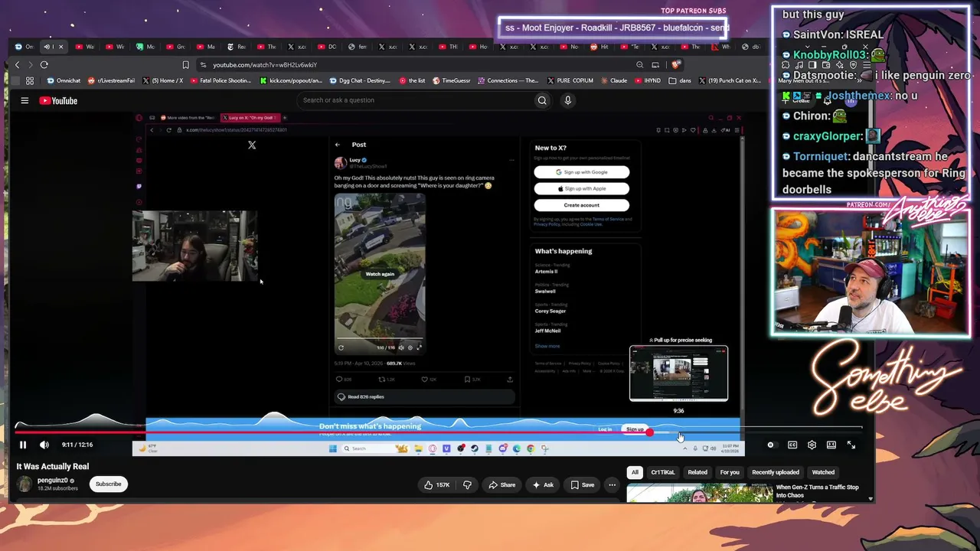Open the penguinz0 channel avatar

click(x=25, y=484)
